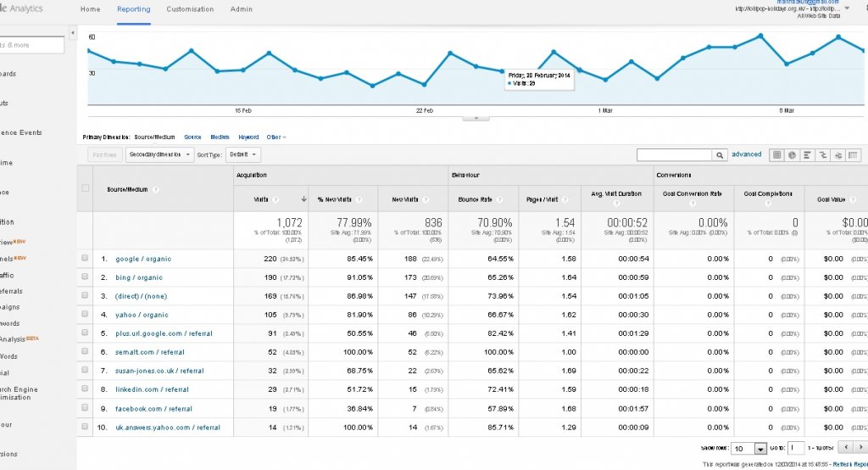
Task: Open help icon beside Pages / Visit header
Action: click(565, 199)
